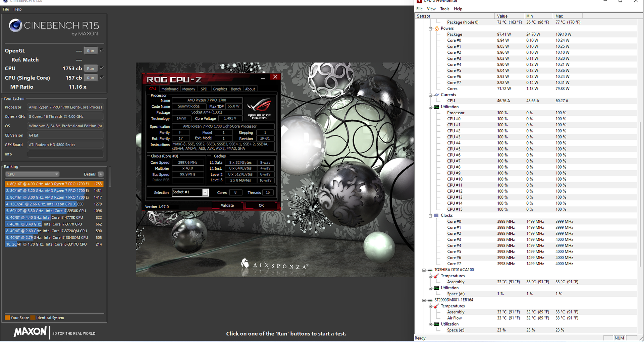Open HWMonitor View menu
This screenshot has height=342, width=644.
(x=431, y=9)
